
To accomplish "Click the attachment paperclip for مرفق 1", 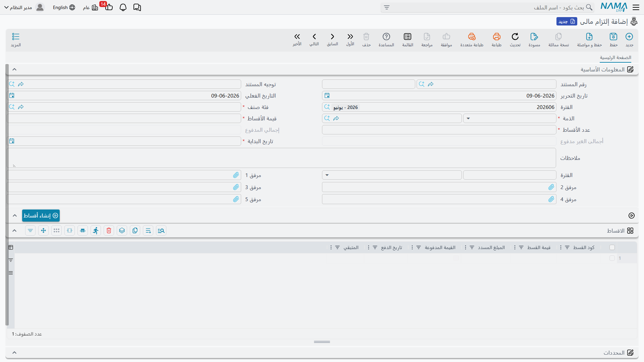I will [236, 175].
